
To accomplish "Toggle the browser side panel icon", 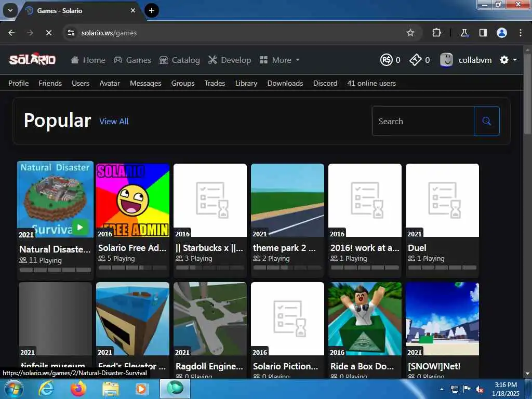I will (x=483, y=33).
